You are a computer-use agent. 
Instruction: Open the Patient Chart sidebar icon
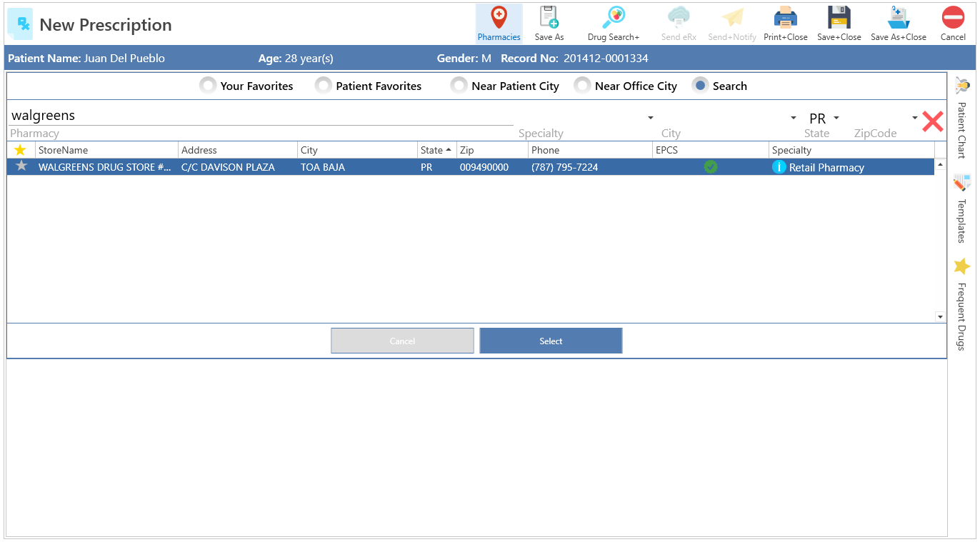962,86
